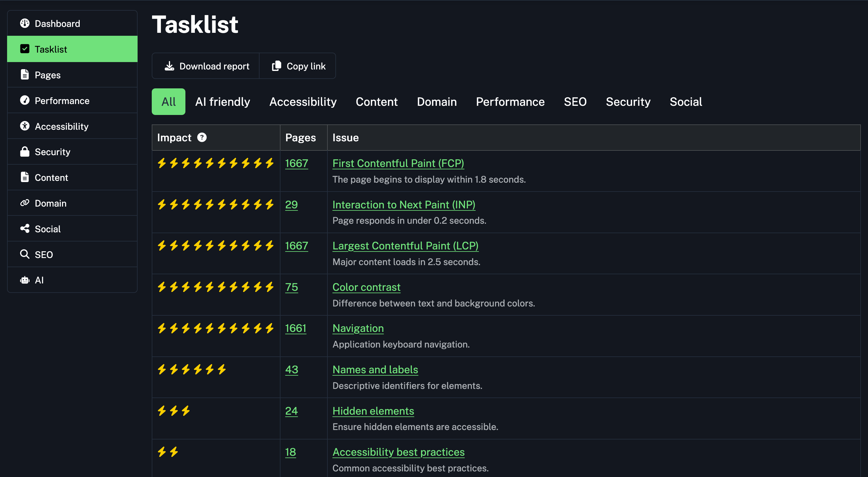The height and width of the screenshot is (477, 868).
Task: Open the Security section in sidebar
Action: tap(72, 152)
